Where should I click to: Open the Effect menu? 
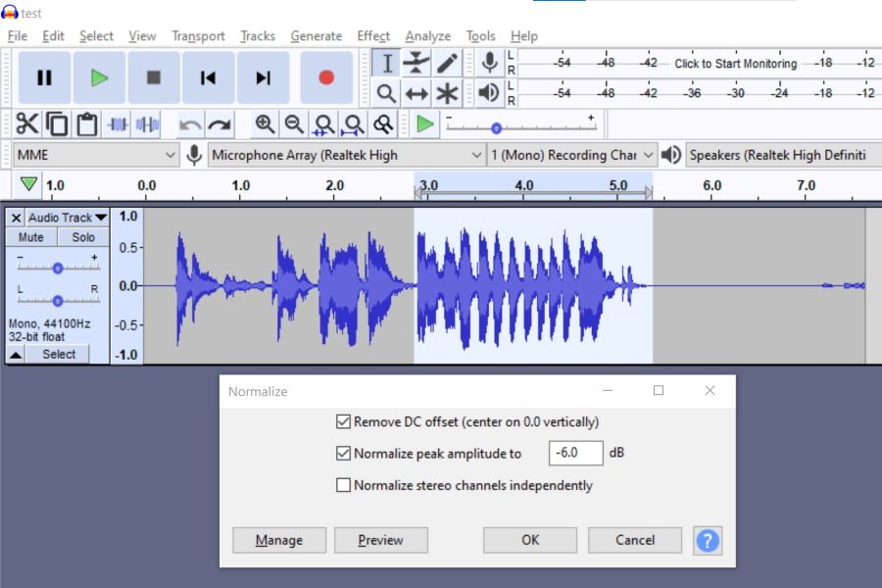click(x=373, y=36)
